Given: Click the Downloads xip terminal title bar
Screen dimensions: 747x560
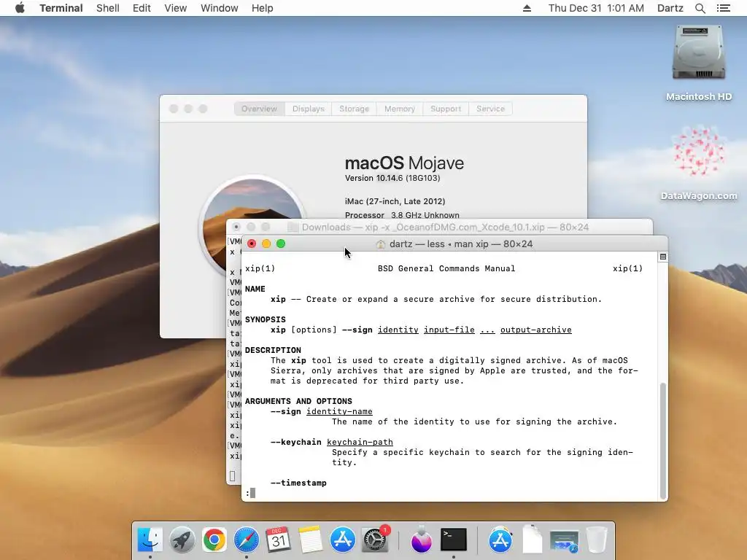Looking at the screenshot, I should click(x=439, y=227).
